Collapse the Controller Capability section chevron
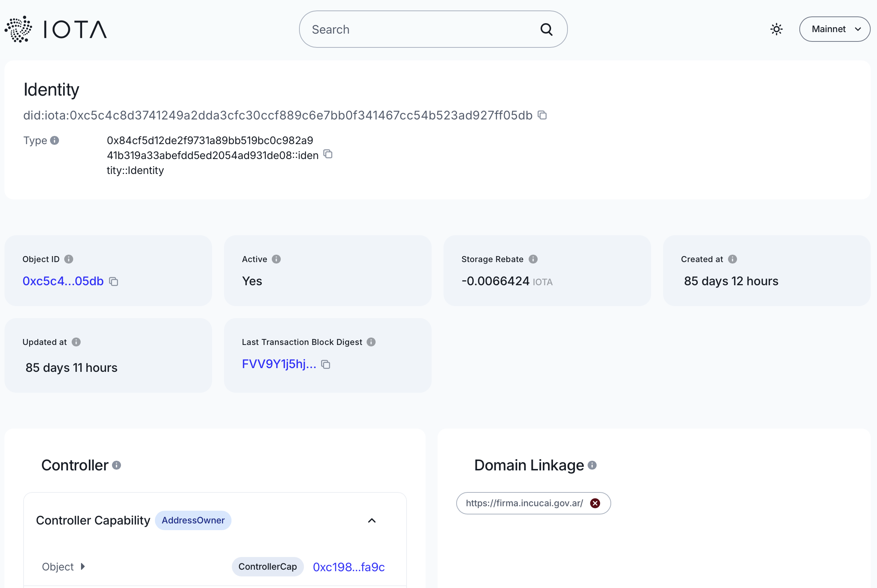The width and height of the screenshot is (877, 588). pos(371,520)
